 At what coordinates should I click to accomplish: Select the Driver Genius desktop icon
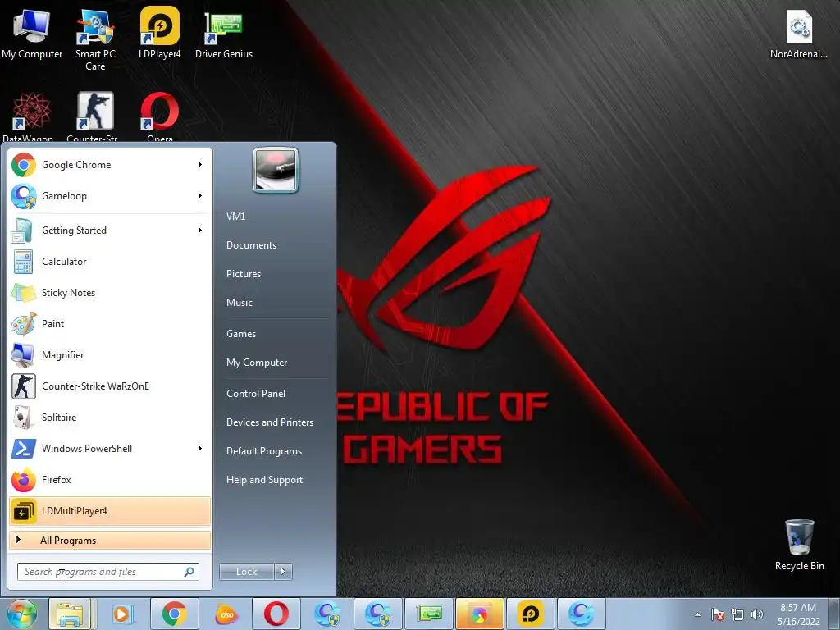click(x=224, y=33)
